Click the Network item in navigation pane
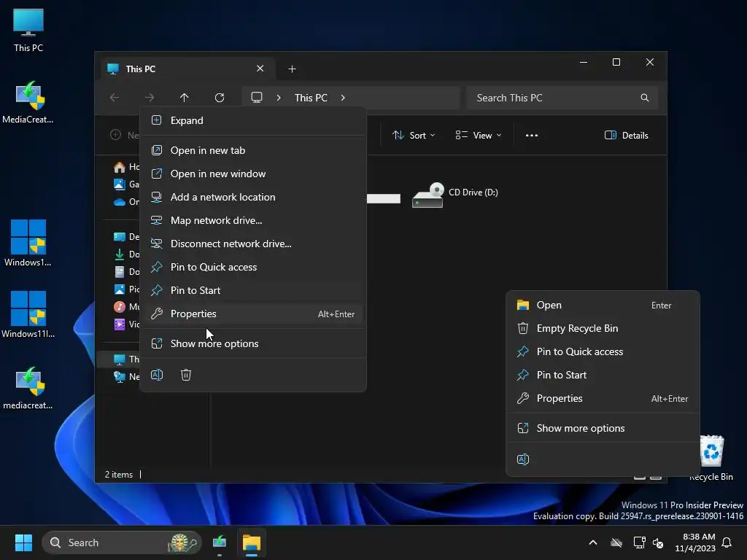 pyautogui.click(x=127, y=377)
